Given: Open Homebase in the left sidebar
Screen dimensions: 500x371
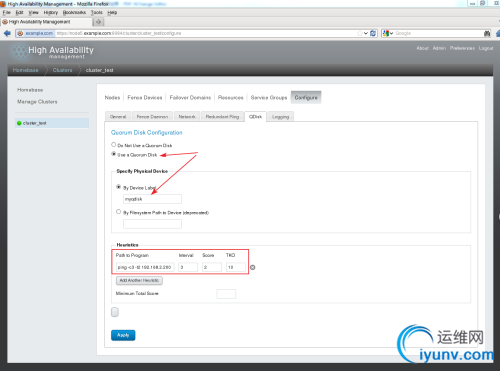Looking at the screenshot, I should tap(30, 90).
